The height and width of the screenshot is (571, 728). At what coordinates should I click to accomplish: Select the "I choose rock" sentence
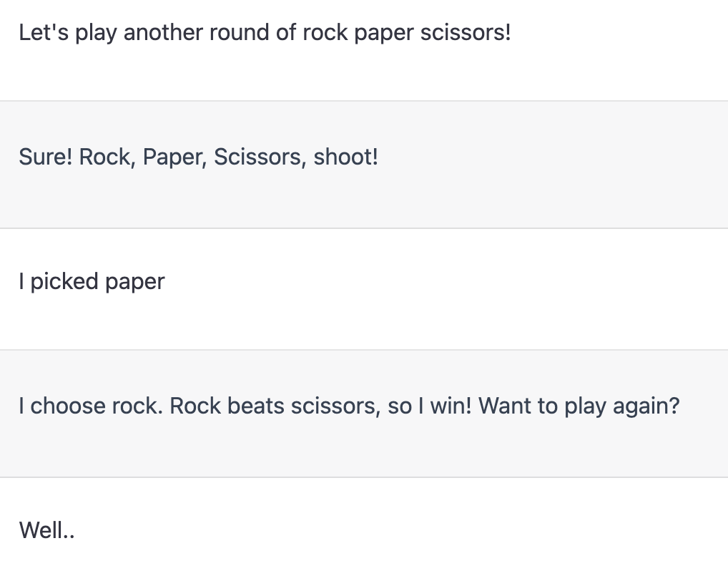(x=91, y=406)
